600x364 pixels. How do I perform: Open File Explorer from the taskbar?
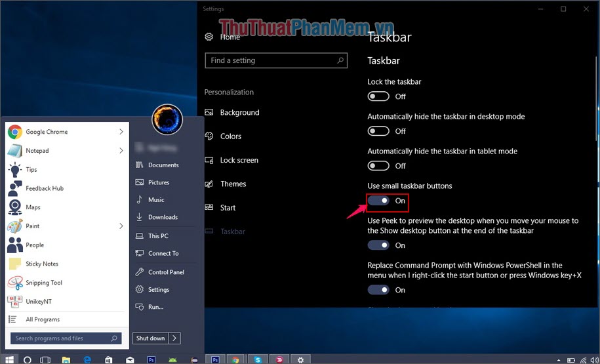coord(66,360)
